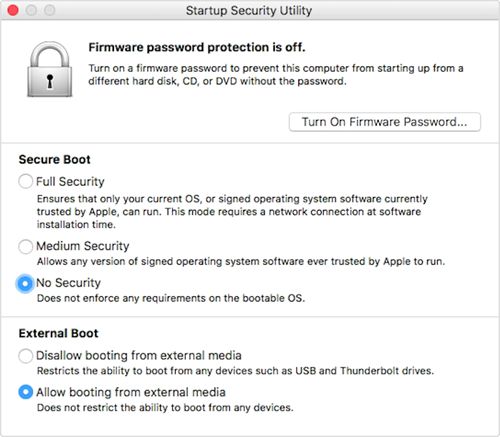Image resolution: width=500 pixels, height=437 pixels.
Task: Select Allow booting from external media
Action: [x=26, y=392]
